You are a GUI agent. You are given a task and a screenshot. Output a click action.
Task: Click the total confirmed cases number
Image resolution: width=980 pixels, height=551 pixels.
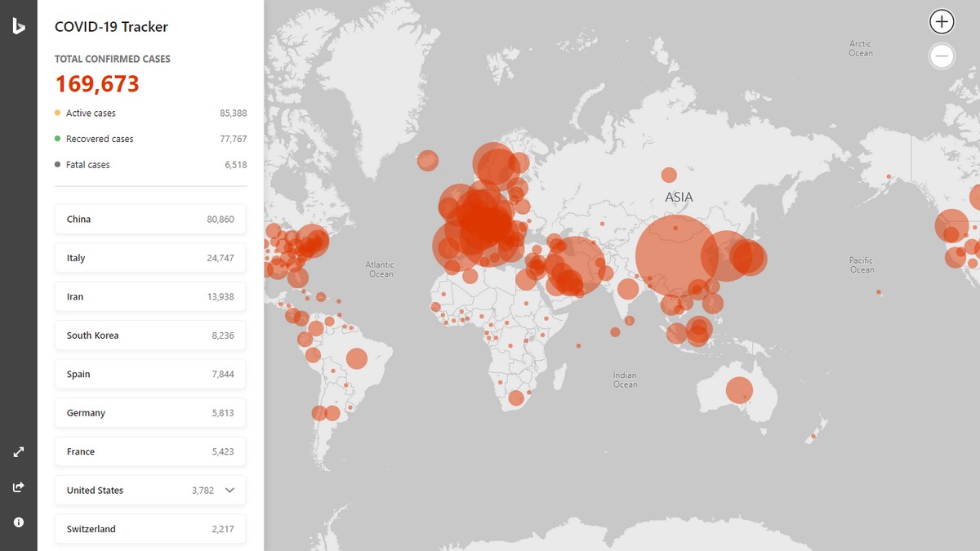pyautogui.click(x=97, y=84)
